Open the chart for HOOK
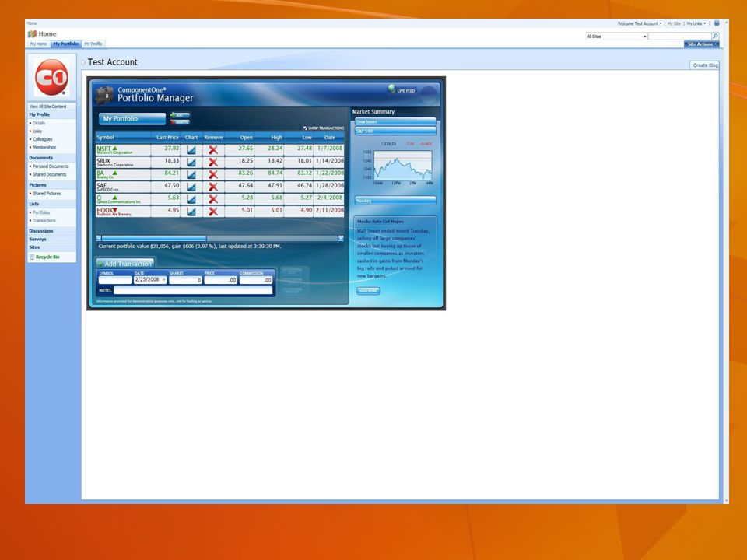Screen dimensions: 747x560 point(191,212)
